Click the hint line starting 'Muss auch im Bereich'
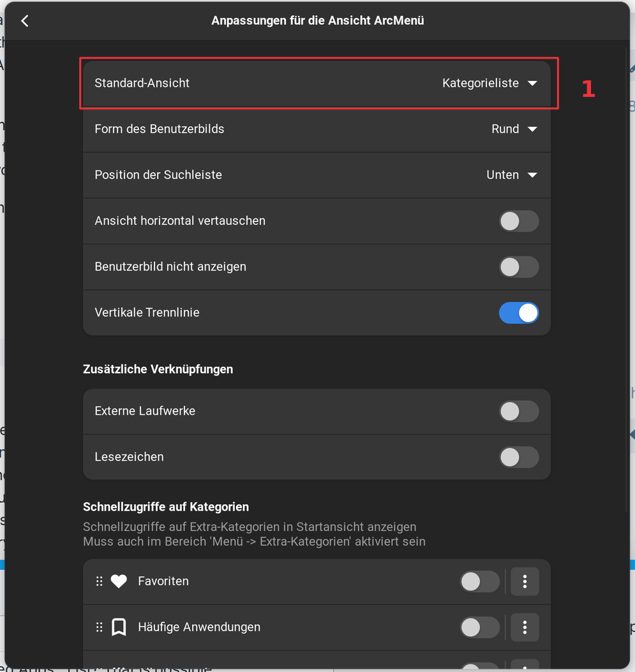The height and width of the screenshot is (672, 635). [254, 542]
